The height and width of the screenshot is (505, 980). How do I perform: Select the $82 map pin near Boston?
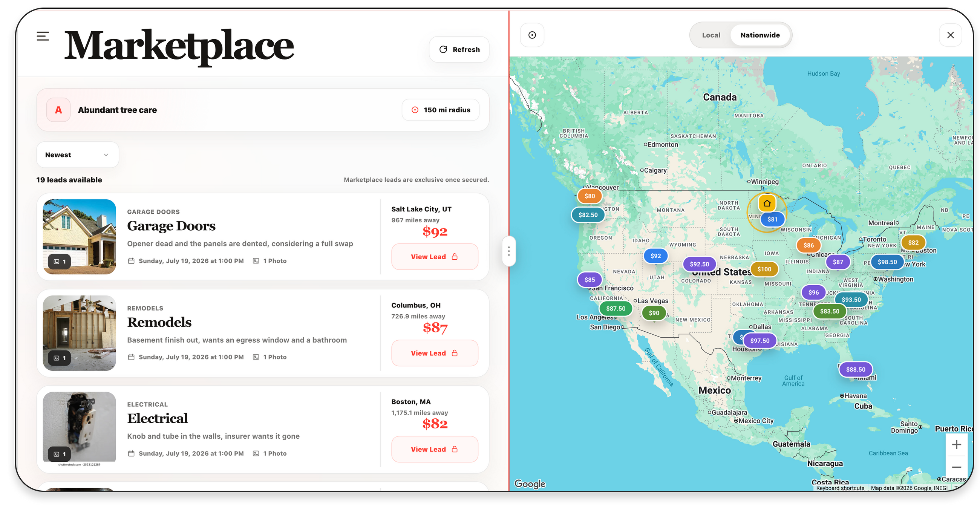[x=913, y=243]
